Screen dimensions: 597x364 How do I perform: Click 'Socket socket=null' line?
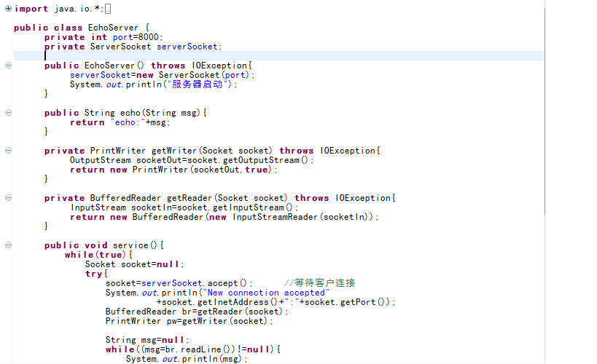click(x=134, y=264)
